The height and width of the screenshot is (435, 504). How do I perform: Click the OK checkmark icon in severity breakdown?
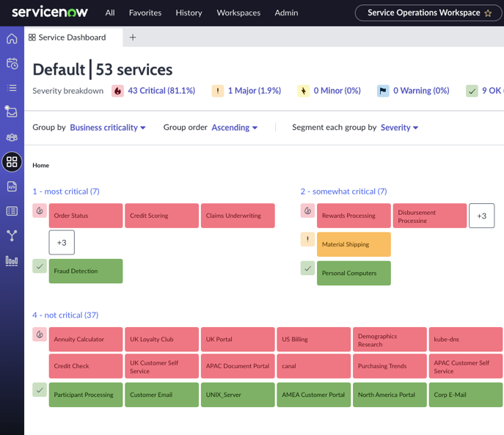pos(472,91)
